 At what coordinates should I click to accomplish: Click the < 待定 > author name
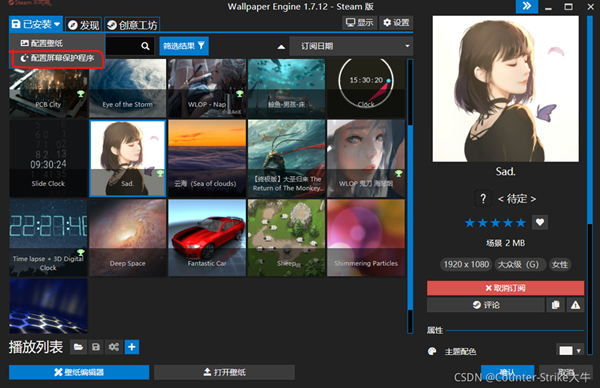(x=517, y=199)
